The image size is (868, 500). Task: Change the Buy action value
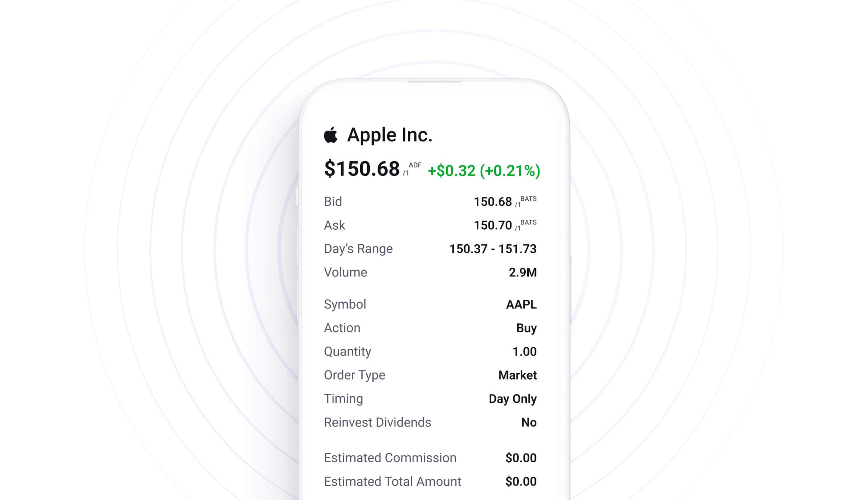[x=526, y=328]
